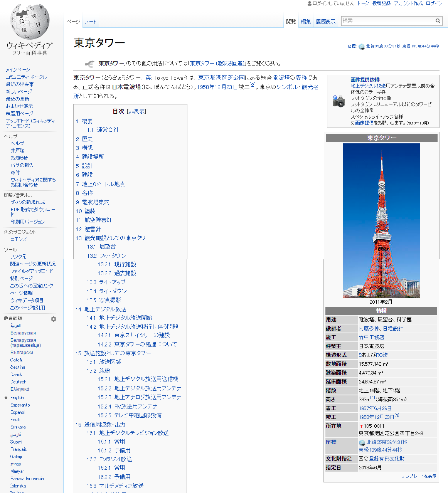
Task: Click the user icon beside ログインしていません
Action: tap(310, 3)
